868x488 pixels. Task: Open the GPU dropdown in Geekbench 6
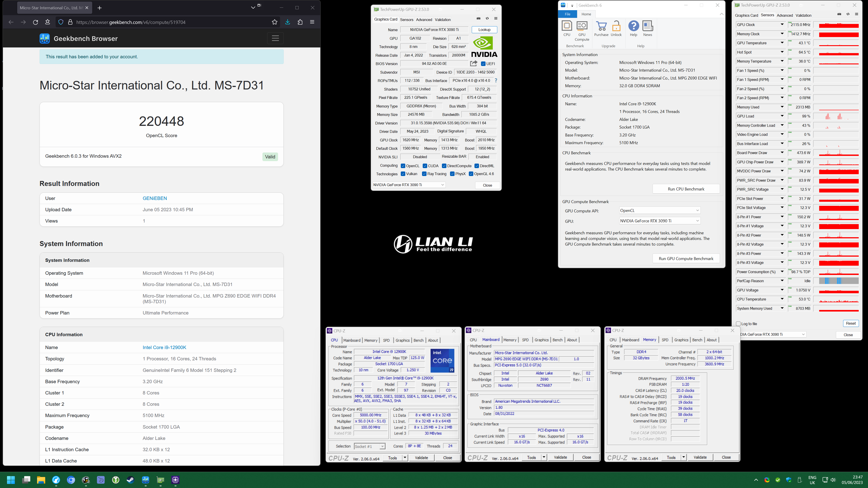(660, 221)
